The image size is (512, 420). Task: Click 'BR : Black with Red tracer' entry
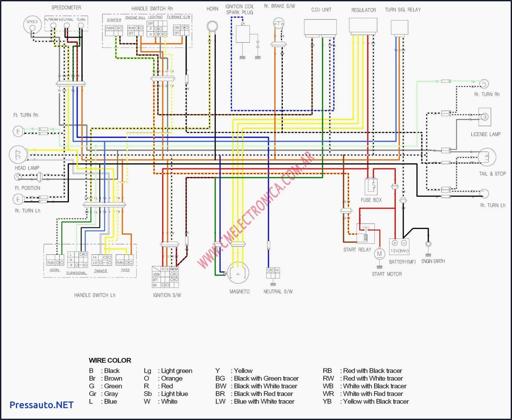(x=254, y=394)
